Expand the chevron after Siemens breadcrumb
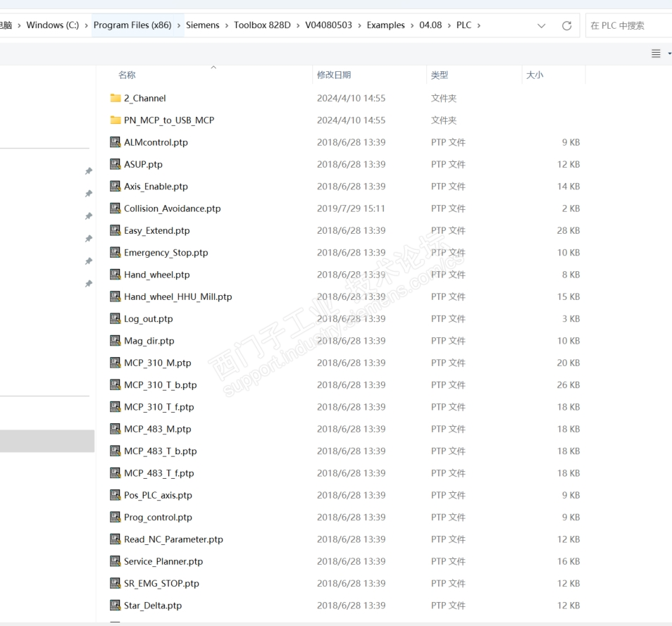The height and width of the screenshot is (626, 672). pos(226,25)
